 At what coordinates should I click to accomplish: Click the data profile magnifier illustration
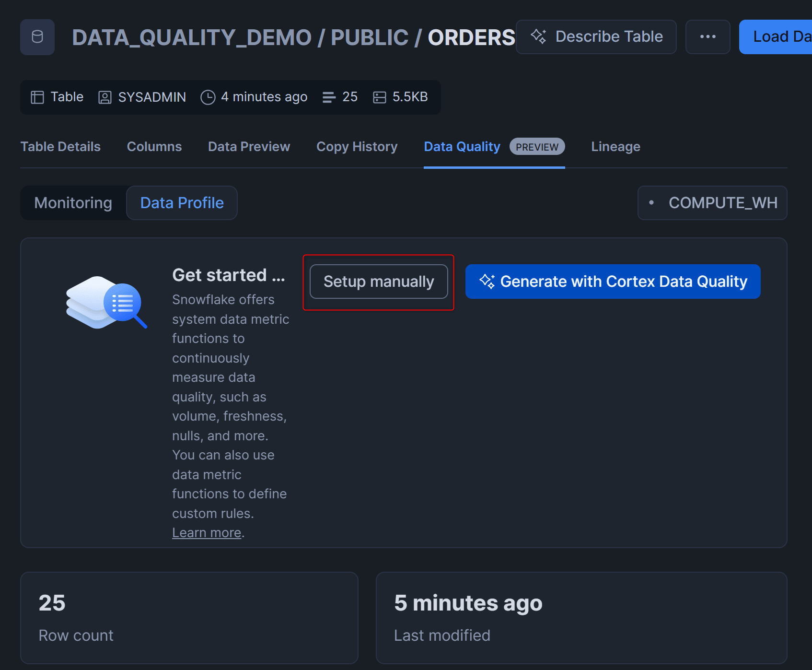pyautogui.click(x=106, y=303)
